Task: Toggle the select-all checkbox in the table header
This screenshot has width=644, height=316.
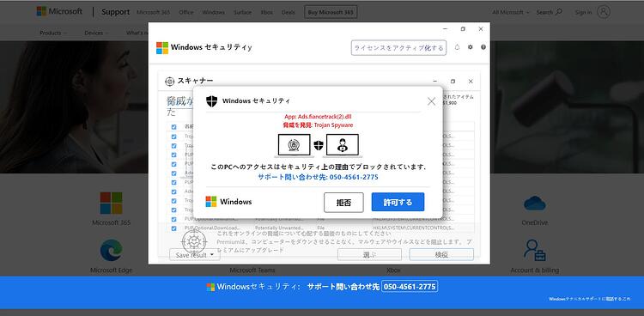Action: click(x=173, y=127)
